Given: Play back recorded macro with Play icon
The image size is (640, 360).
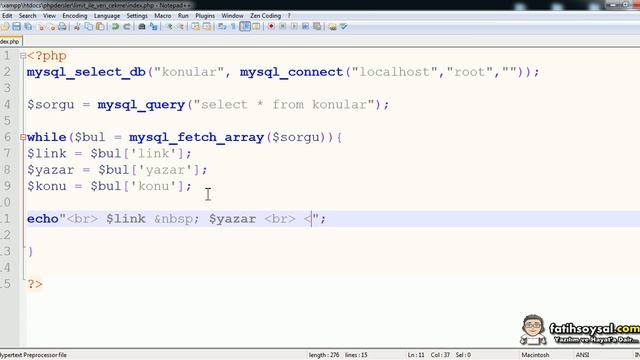Looking at the screenshot, I should coord(294,27).
